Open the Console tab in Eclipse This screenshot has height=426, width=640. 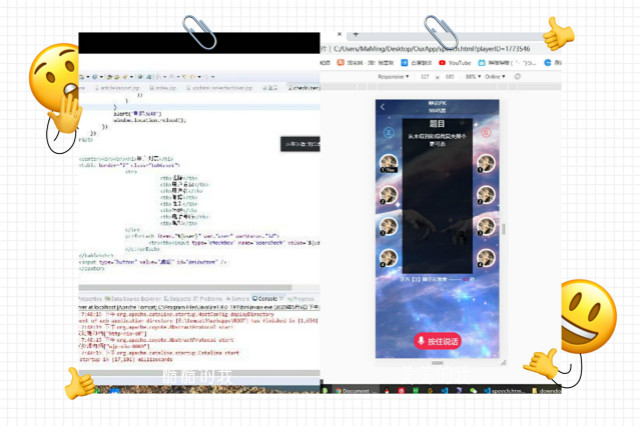tap(265, 299)
